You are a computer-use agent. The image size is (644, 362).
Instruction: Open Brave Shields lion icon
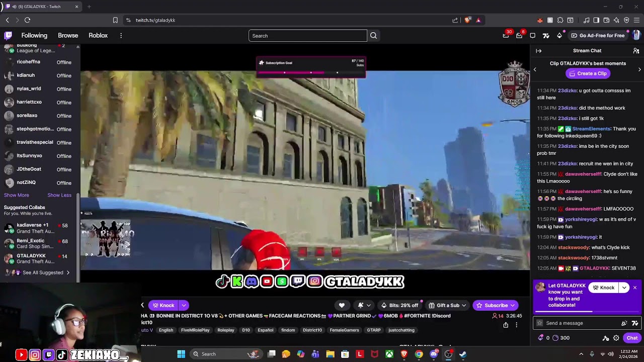tap(467, 20)
